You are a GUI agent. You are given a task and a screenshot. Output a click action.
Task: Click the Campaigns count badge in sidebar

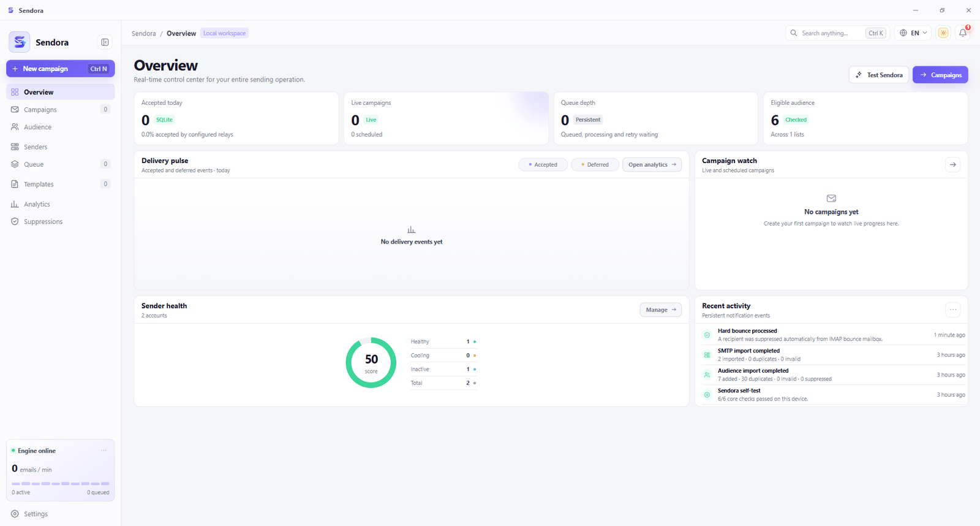[x=105, y=109]
